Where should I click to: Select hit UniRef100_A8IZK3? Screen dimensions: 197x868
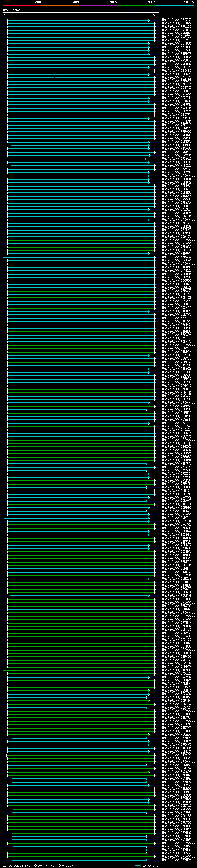tap(177, 20)
